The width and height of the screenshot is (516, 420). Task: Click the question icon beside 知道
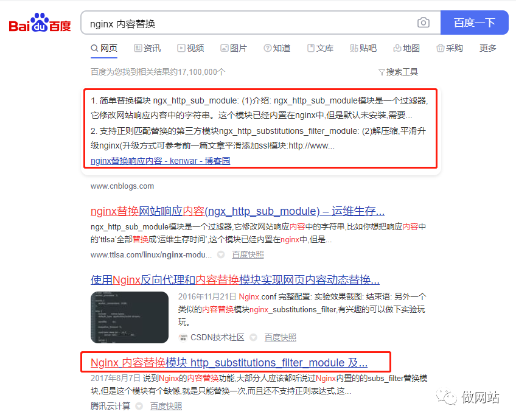[x=267, y=48]
